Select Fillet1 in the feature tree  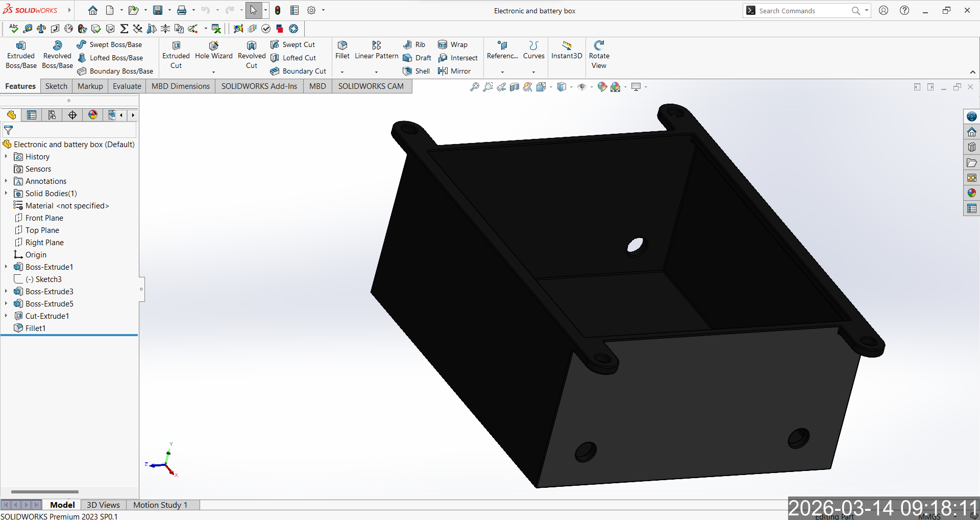tap(35, 328)
